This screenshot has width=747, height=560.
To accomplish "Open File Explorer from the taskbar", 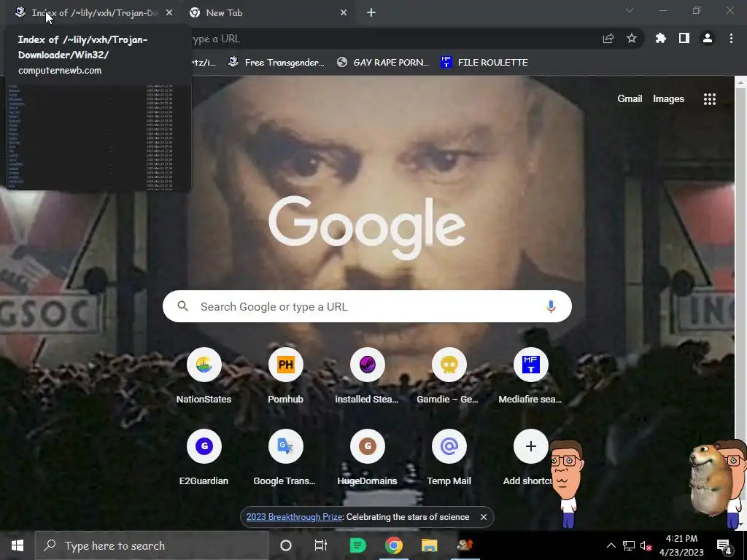I will coord(429,545).
